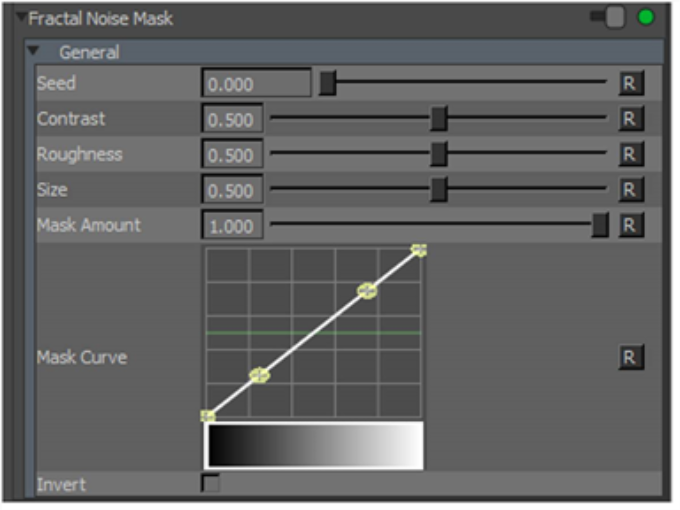Collapse the Fractal Noise Mask panel
680x510 pixels.
click(21, 18)
